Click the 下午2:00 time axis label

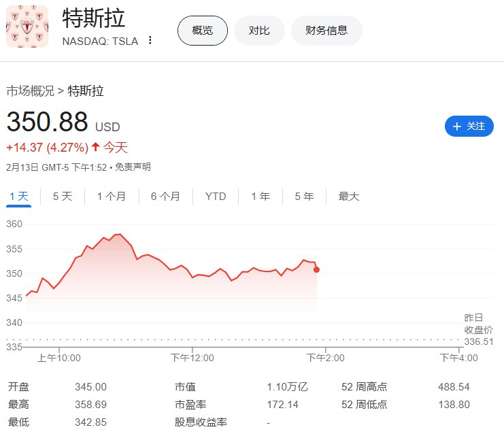325,358
